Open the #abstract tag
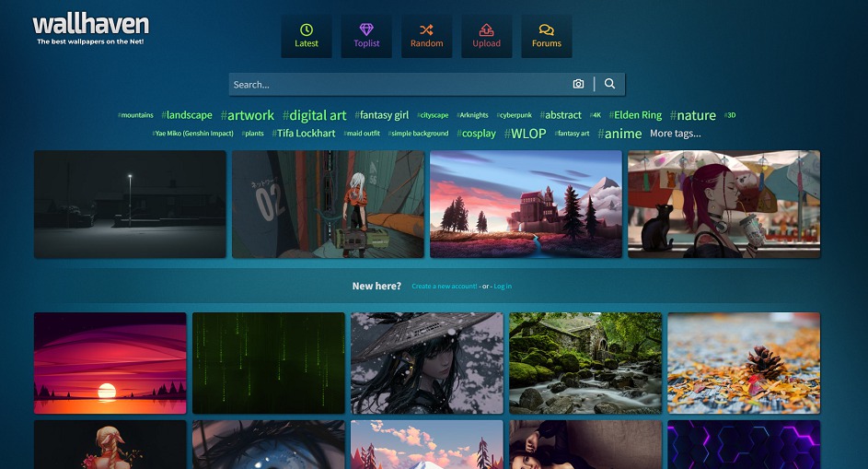This screenshot has width=868, height=469. click(x=561, y=115)
